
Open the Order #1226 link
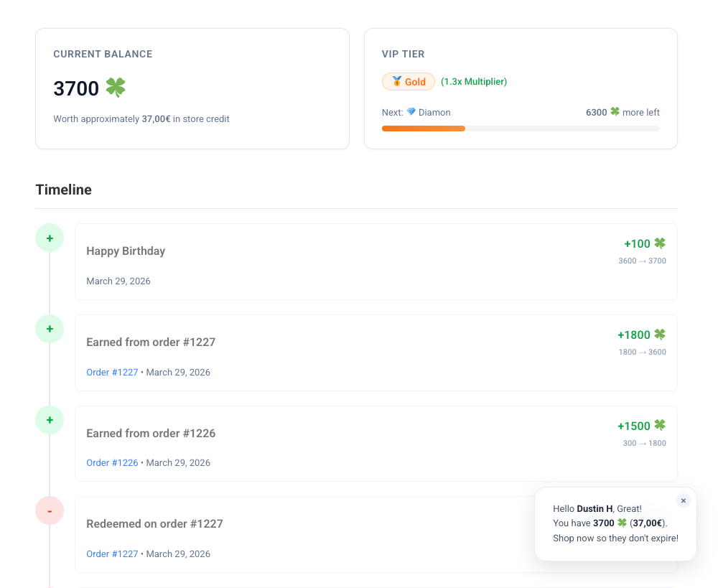112,463
